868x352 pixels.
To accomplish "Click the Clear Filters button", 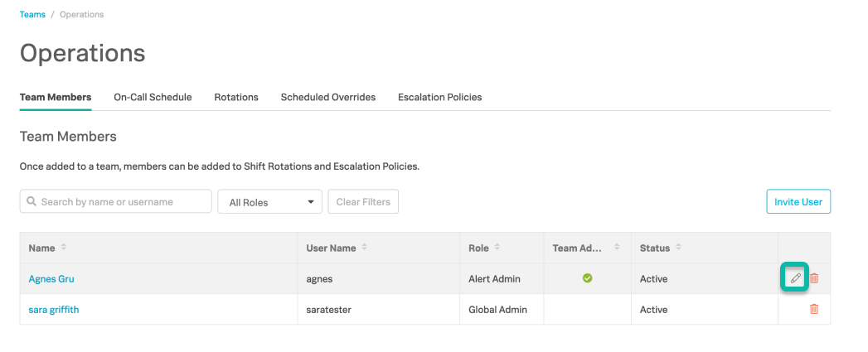I will [363, 201].
